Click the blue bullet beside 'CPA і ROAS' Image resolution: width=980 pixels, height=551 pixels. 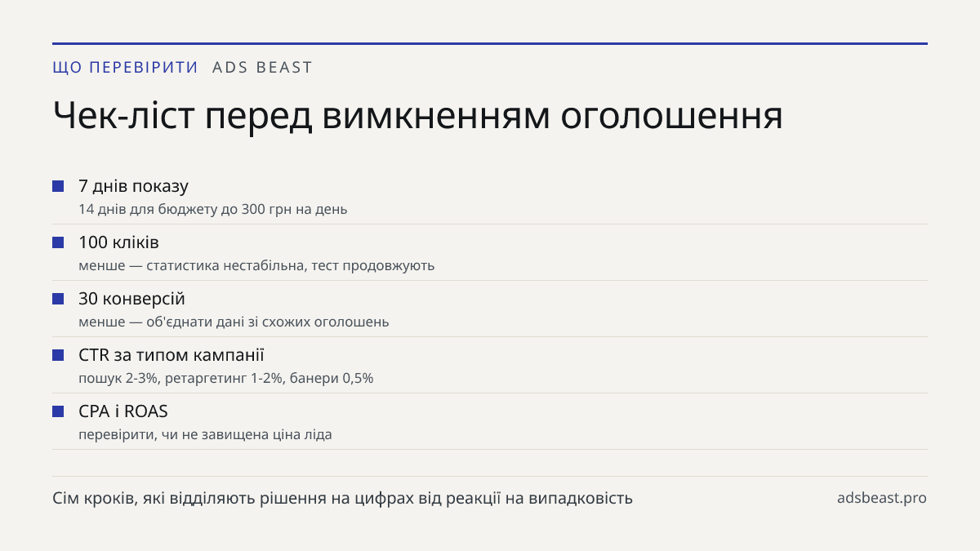(x=58, y=411)
